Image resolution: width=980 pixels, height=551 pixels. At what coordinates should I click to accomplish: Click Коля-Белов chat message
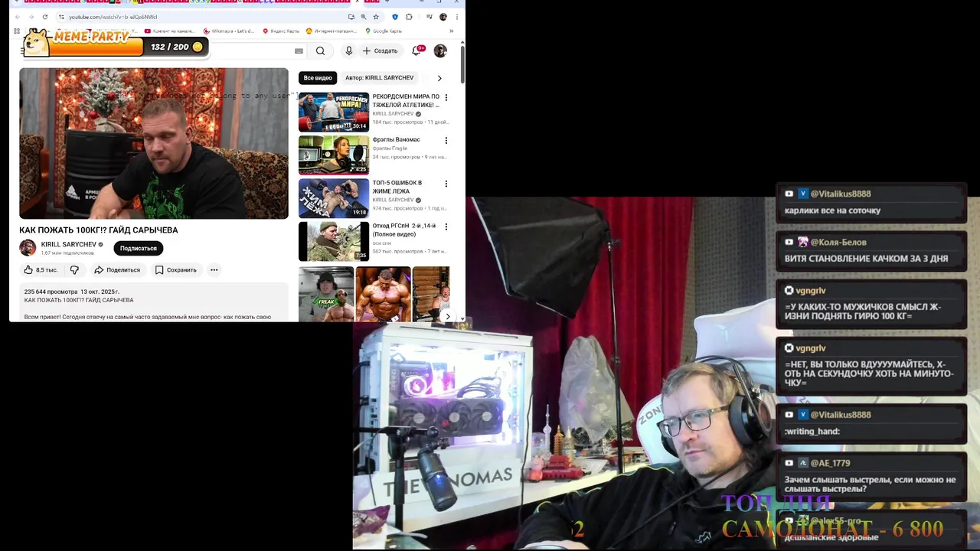(x=871, y=250)
